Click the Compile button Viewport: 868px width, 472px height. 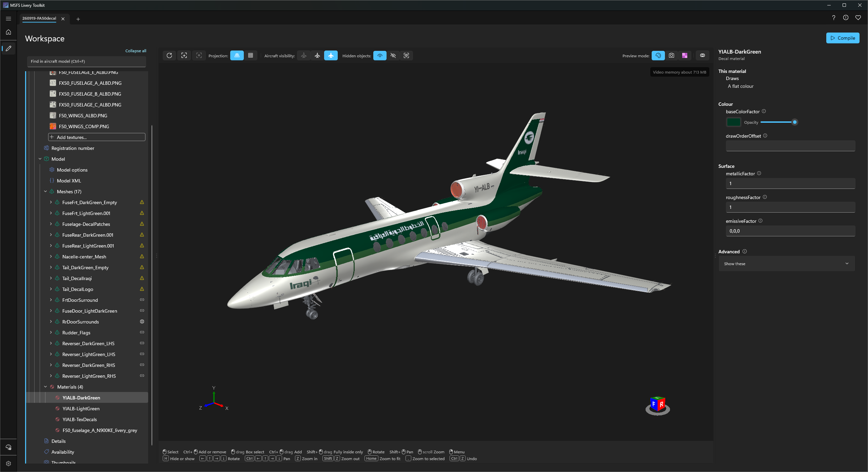click(843, 38)
